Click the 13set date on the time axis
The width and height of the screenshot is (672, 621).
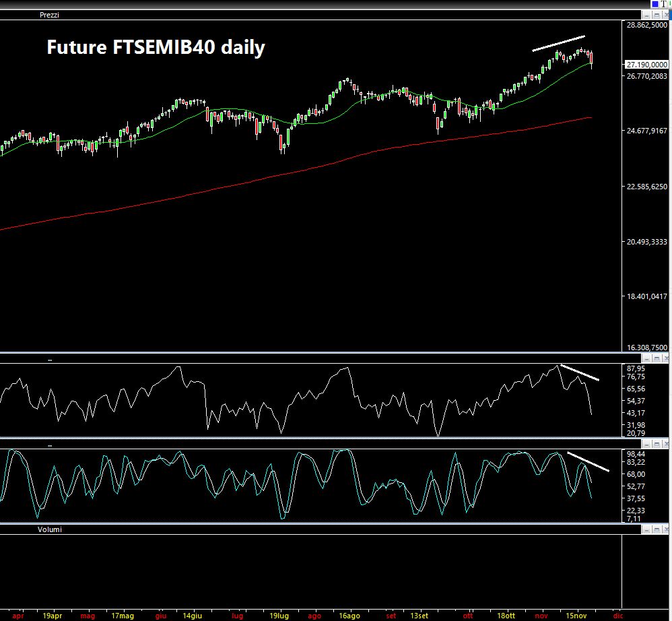tap(419, 616)
